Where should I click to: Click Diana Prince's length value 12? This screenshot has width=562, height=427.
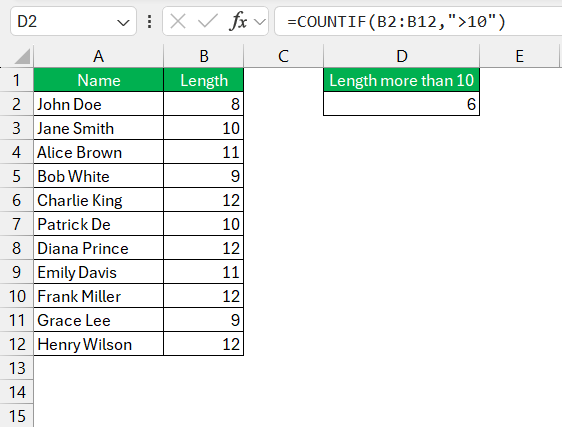[204, 248]
